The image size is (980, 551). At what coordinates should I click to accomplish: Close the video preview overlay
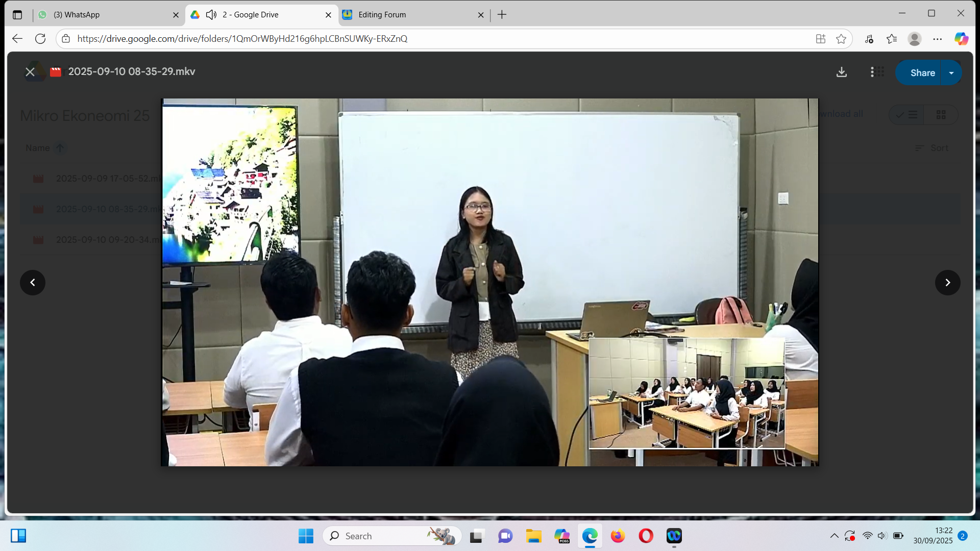tap(30, 72)
